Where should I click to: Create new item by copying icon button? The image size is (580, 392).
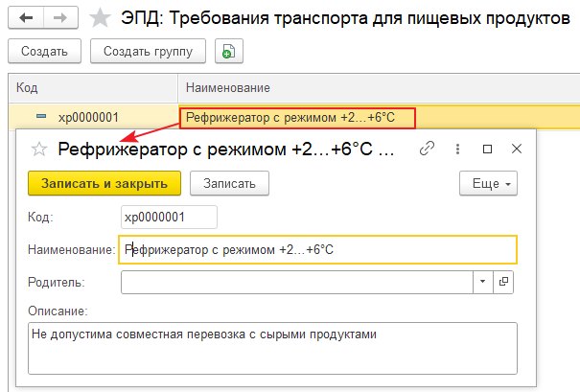(x=229, y=51)
